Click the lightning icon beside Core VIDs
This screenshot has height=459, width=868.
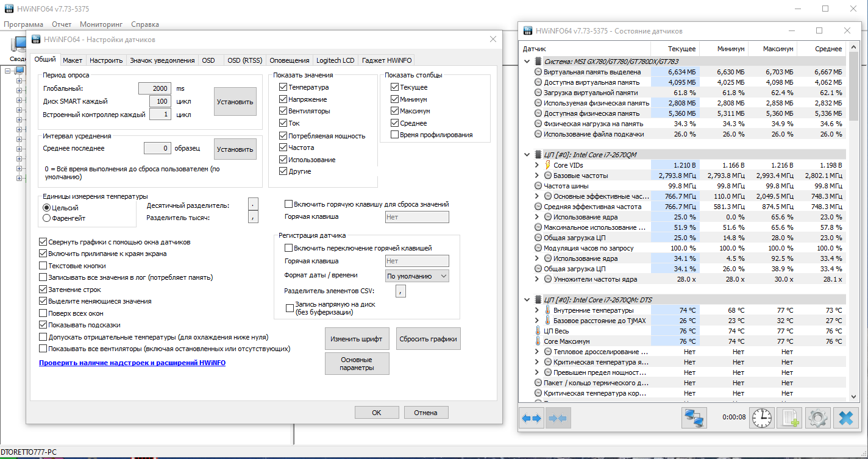(x=547, y=165)
